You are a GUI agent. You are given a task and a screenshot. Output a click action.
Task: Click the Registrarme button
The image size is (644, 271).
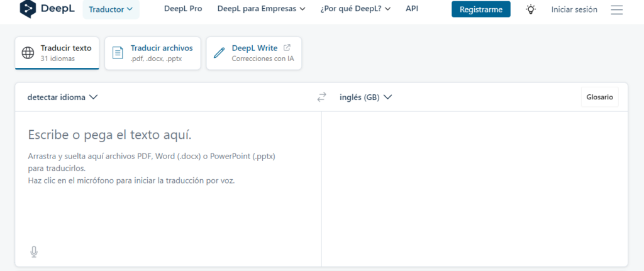481,9
